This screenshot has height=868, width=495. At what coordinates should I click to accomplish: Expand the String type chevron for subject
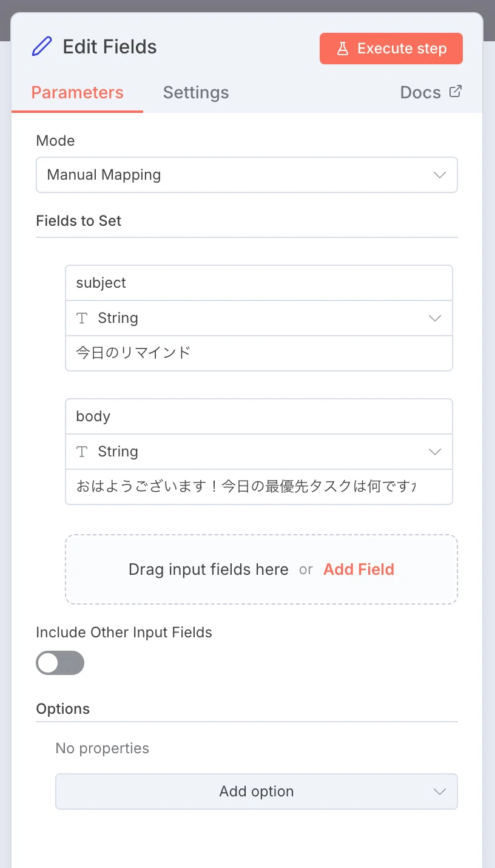(435, 318)
